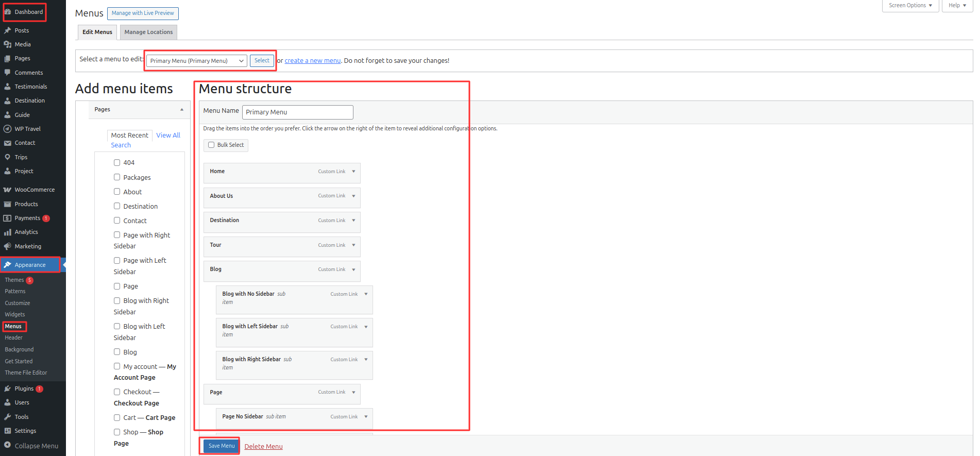The height and width of the screenshot is (456, 980).
Task: Select the Edit Menus tab
Action: [97, 32]
